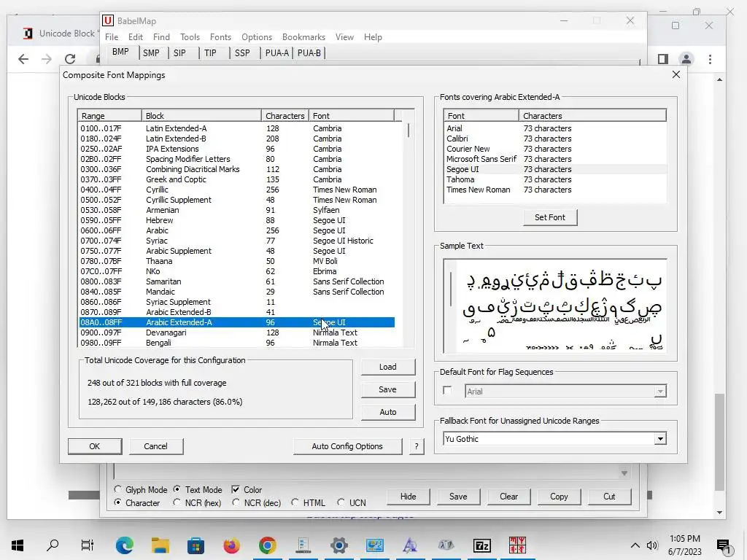Image resolution: width=747 pixels, height=560 pixels.
Task: Enable the Default Font for Flag Sequences checkbox
Action: click(x=447, y=391)
